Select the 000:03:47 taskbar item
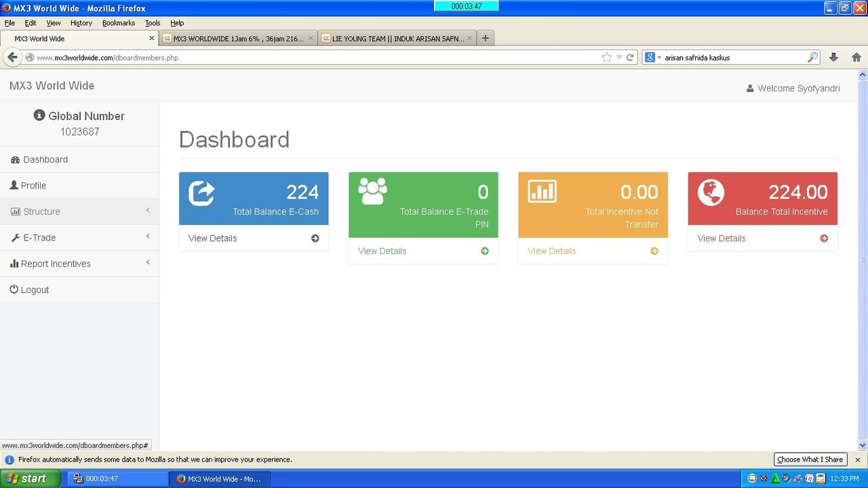868x488 pixels. 117,479
